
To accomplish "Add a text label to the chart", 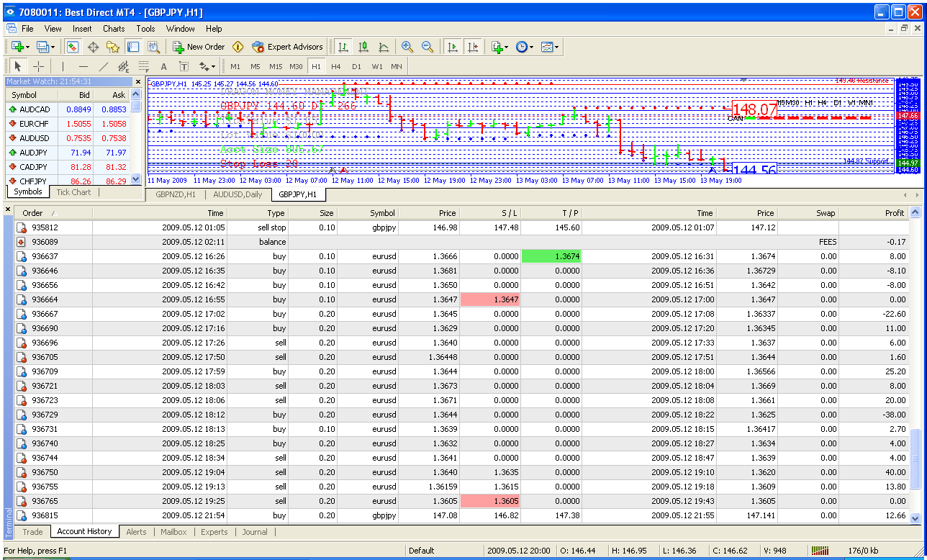I will tap(183, 66).
